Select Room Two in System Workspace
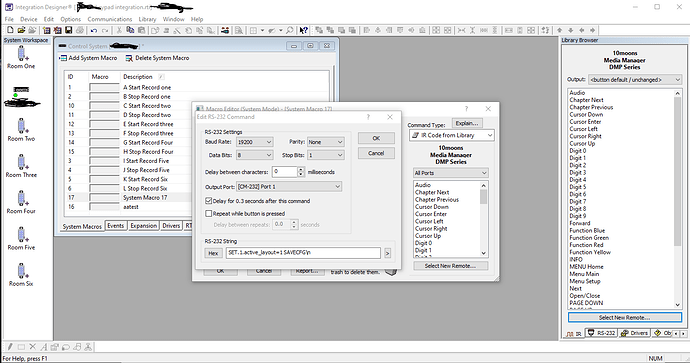The image size is (690, 363). point(21,130)
